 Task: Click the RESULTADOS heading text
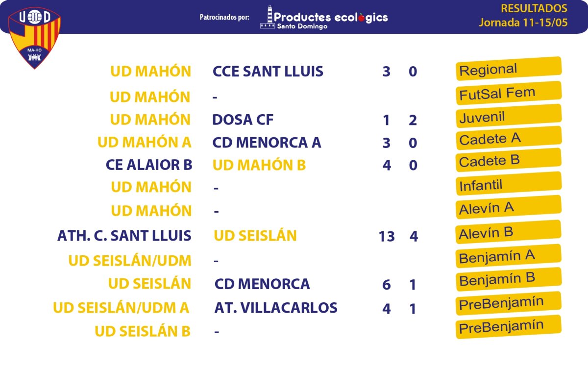click(534, 8)
